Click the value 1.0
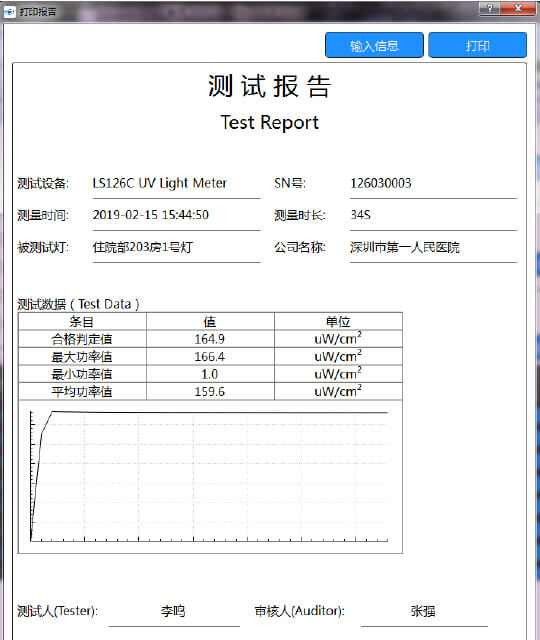 point(209,374)
